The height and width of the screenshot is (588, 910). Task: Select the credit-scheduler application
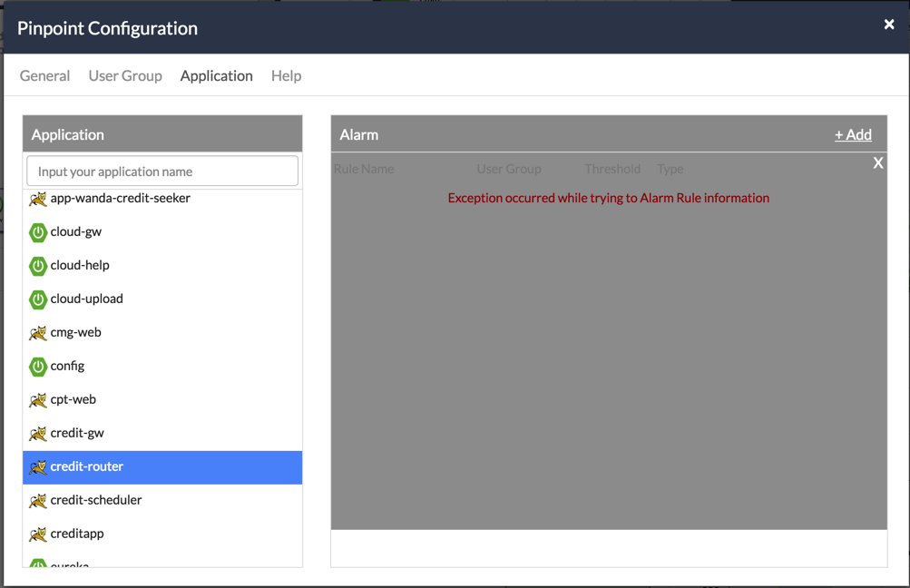pos(162,501)
